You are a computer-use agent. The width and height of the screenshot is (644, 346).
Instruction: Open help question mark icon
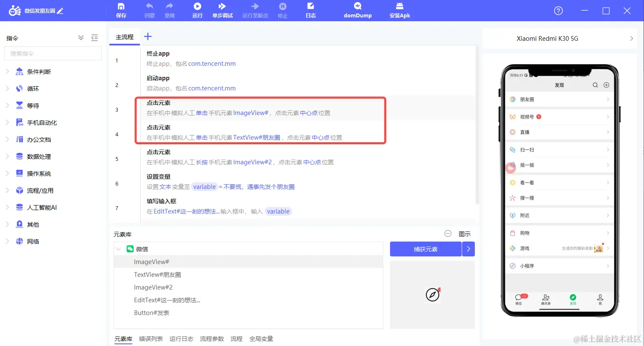[558, 11]
